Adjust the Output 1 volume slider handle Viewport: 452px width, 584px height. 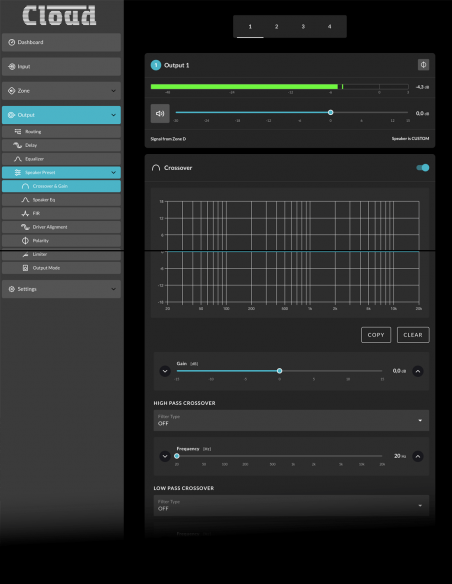coord(330,112)
